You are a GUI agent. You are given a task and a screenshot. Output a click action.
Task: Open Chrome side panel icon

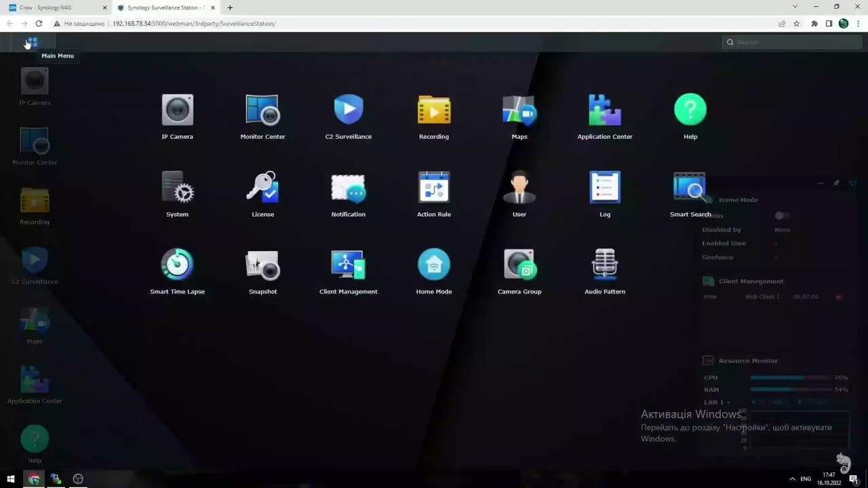click(x=829, y=24)
